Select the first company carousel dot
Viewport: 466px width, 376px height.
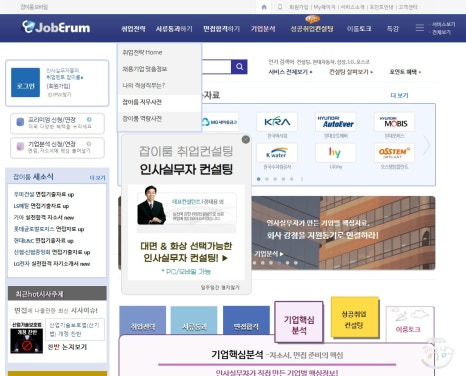click(x=259, y=179)
